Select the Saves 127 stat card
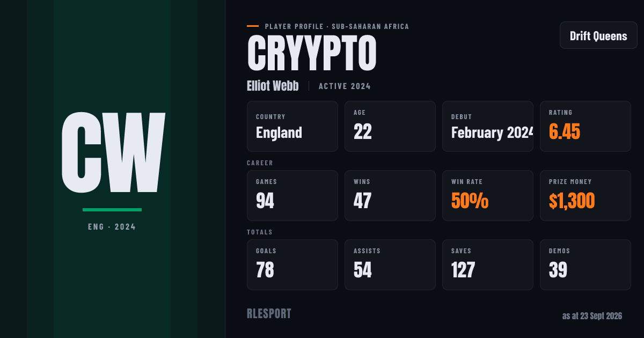This screenshot has height=338, width=644. [x=488, y=265]
